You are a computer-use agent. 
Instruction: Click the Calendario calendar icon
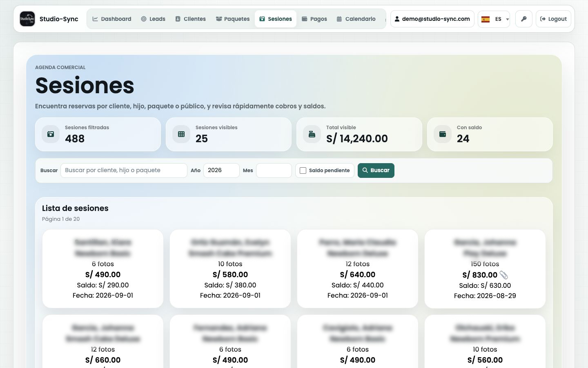(x=339, y=19)
